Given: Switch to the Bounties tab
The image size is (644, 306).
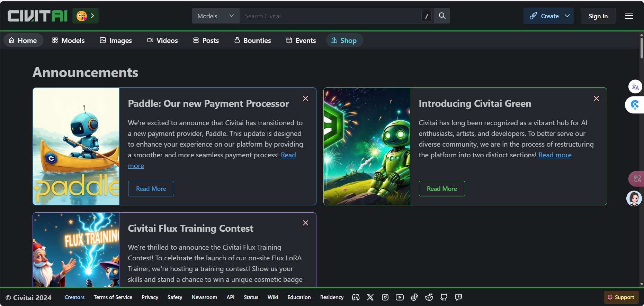Looking at the screenshot, I should pos(252,40).
